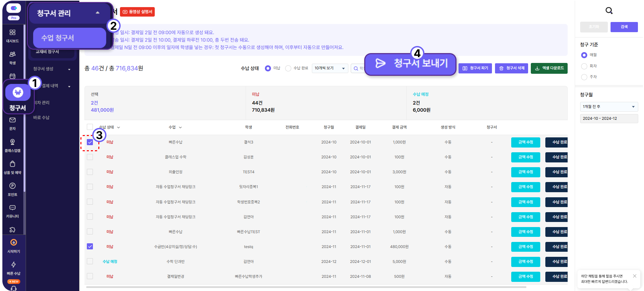Open 커뮤니티 in the sidebar
Image resolution: width=644 pixels, height=291 pixels.
click(13, 211)
